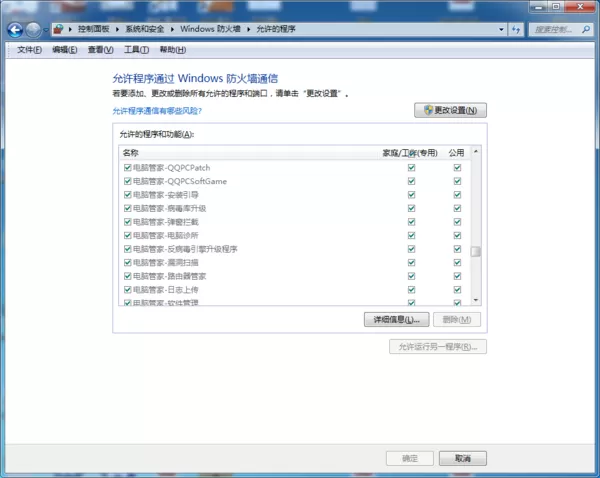
Task: Open the 工具(T) menu
Action: click(x=137, y=50)
